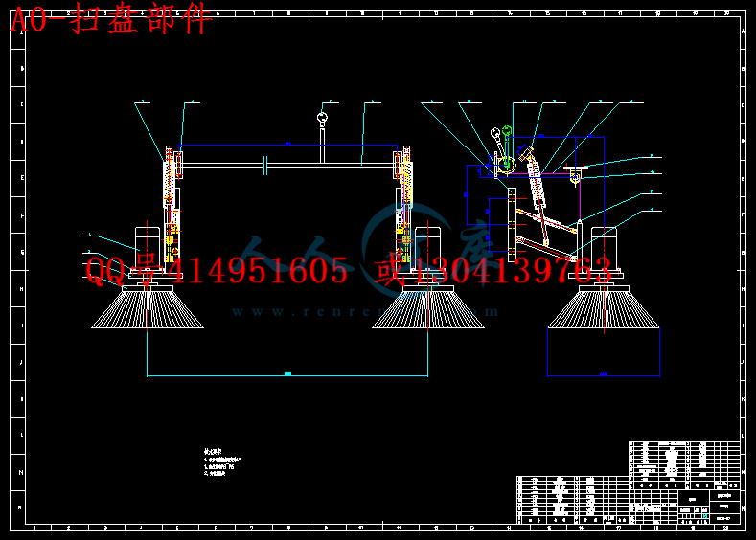Click the yellow pivot circle below the green lever
The width and height of the screenshot is (756, 540).
[507, 165]
